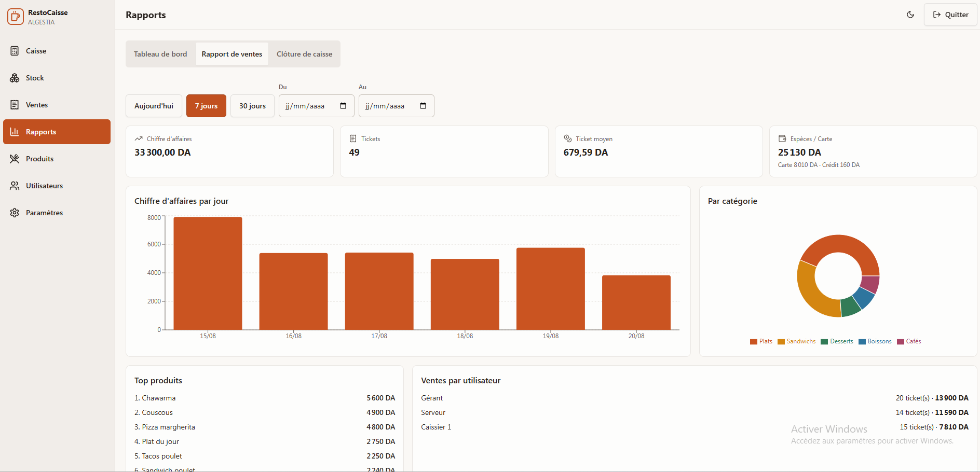Click the Cafés legend swatch
The height and width of the screenshot is (472, 980).
coord(901,341)
